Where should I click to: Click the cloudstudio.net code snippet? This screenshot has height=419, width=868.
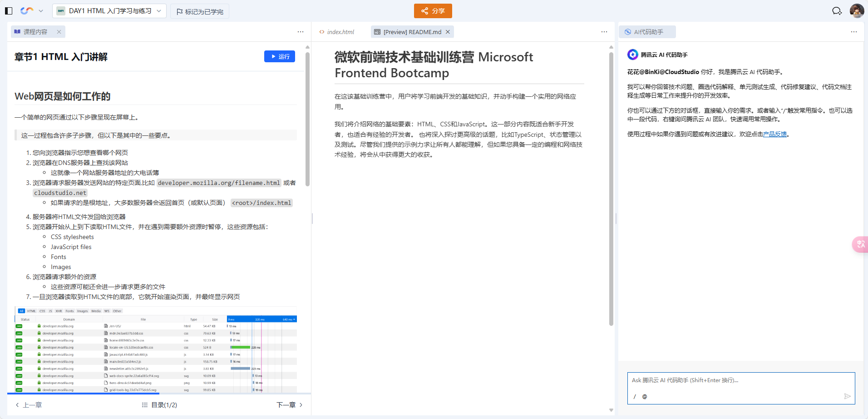point(60,193)
